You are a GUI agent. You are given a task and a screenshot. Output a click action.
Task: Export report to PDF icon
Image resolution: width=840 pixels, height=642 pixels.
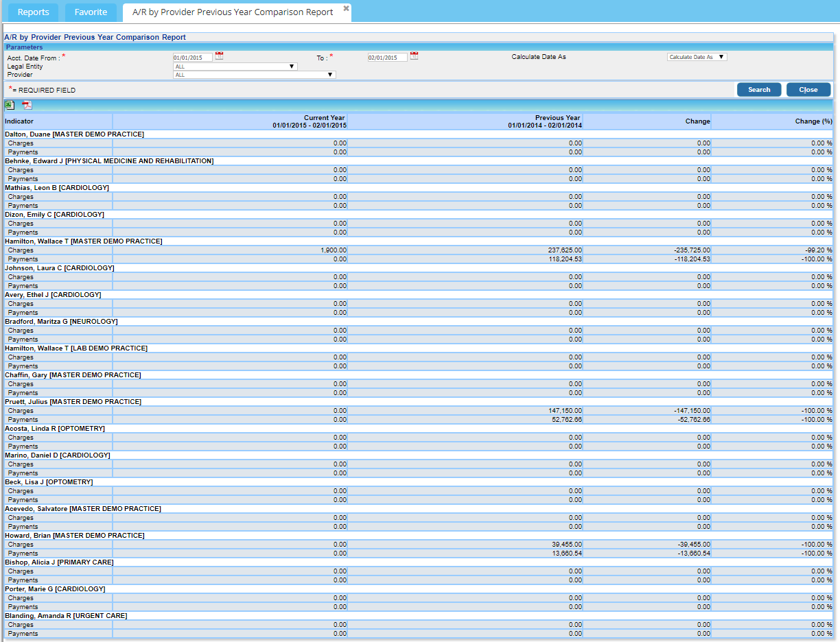(27, 105)
